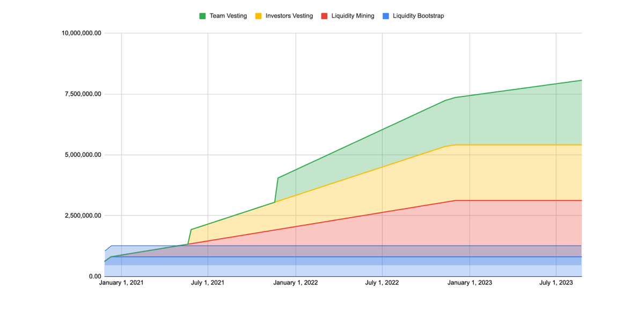Click the red Liquidity Mining legend swatch
Image resolution: width=644 pixels, height=309 pixels.
[x=324, y=16]
